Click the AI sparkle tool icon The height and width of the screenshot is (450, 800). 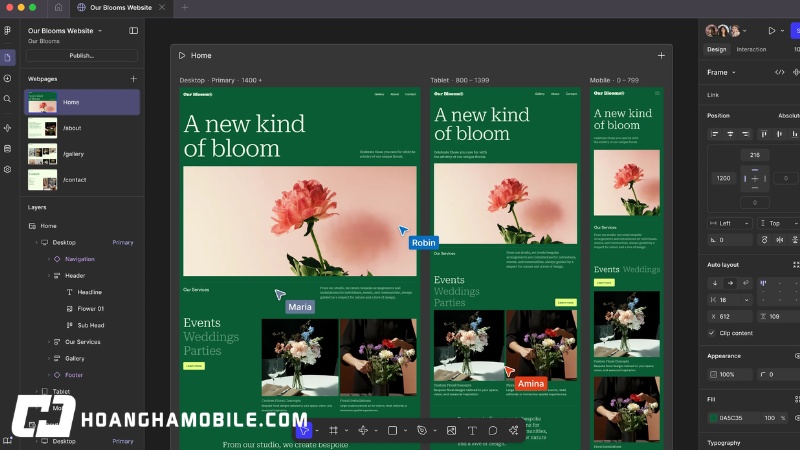pyautogui.click(x=513, y=431)
